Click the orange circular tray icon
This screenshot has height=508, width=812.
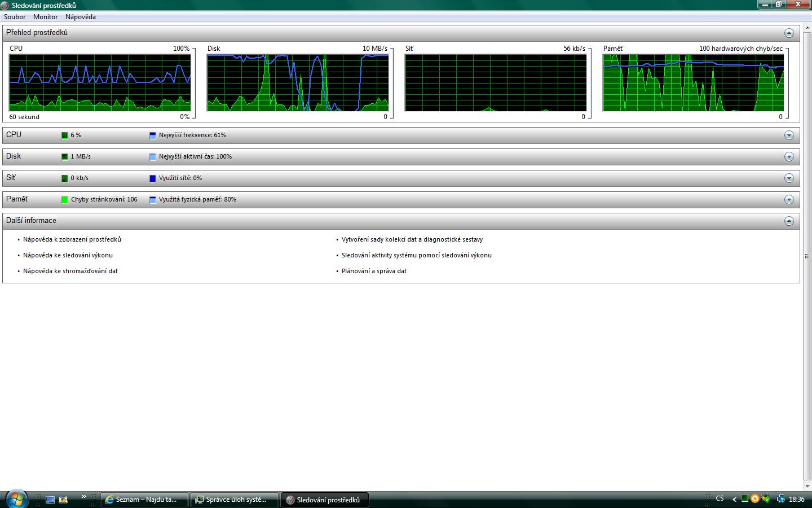(x=755, y=499)
